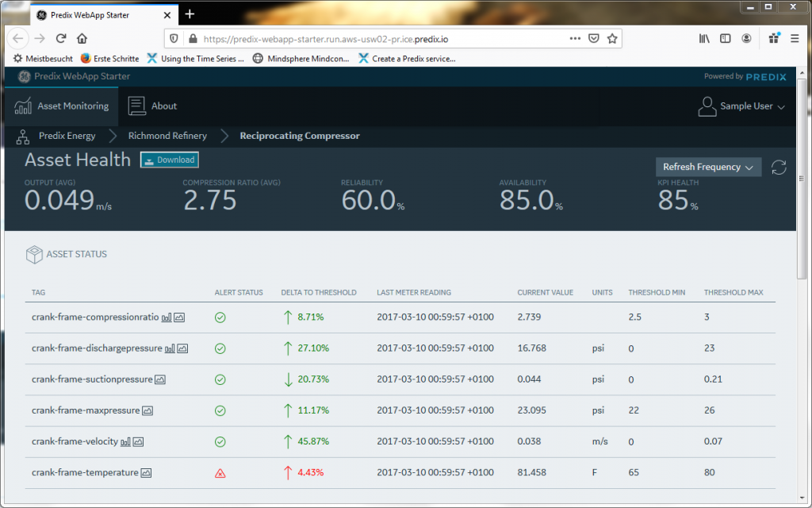Click the GE logo in the app header
This screenshot has height=508, width=812.
(x=24, y=77)
